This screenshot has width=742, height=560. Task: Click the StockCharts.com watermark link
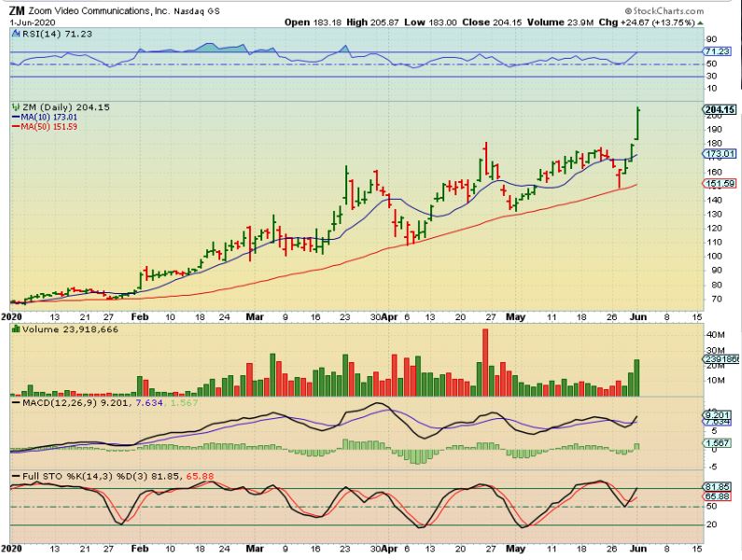click(664, 10)
